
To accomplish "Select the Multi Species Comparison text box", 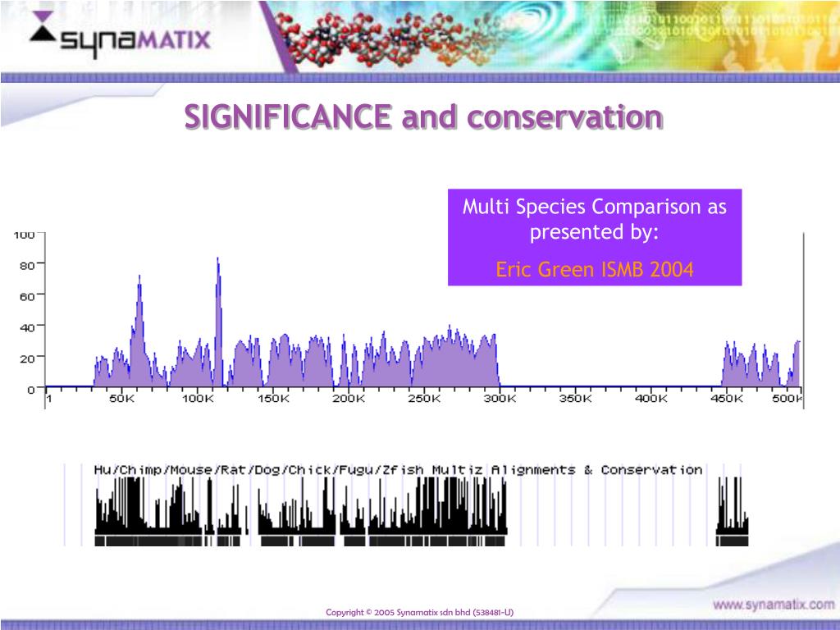I will pyautogui.click(x=595, y=237).
